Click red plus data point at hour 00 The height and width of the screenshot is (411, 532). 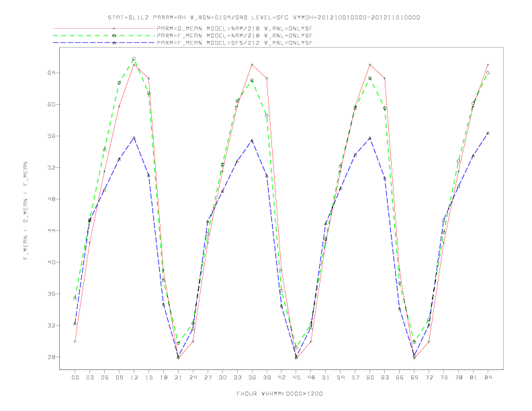click(75, 341)
